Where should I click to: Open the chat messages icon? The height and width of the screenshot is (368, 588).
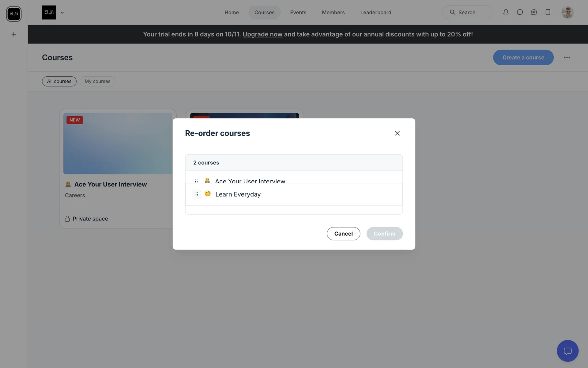point(520,12)
